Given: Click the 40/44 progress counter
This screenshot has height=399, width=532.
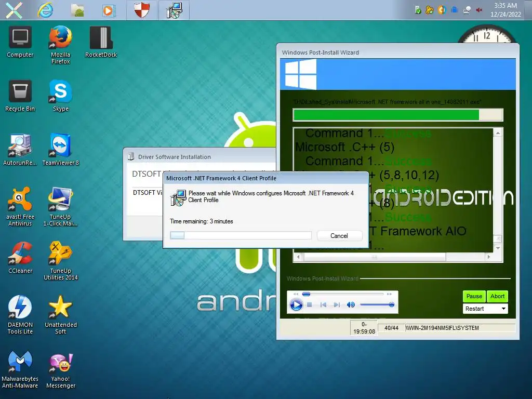Looking at the screenshot, I should (x=391, y=328).
